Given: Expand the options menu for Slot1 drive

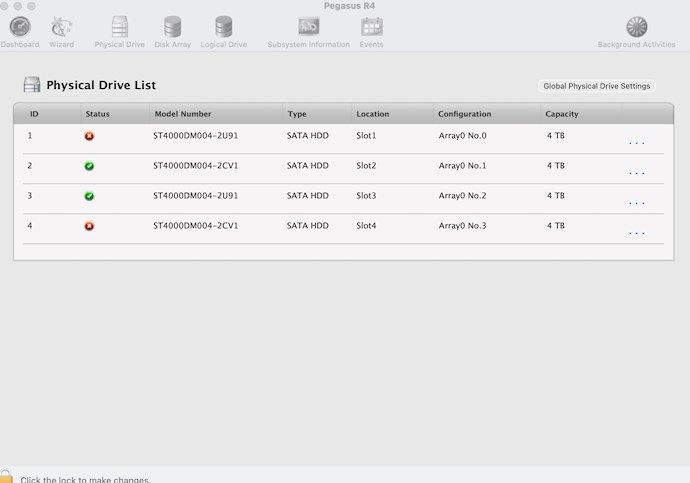Looking at the screenshot, I should click(x=636, y=143).
